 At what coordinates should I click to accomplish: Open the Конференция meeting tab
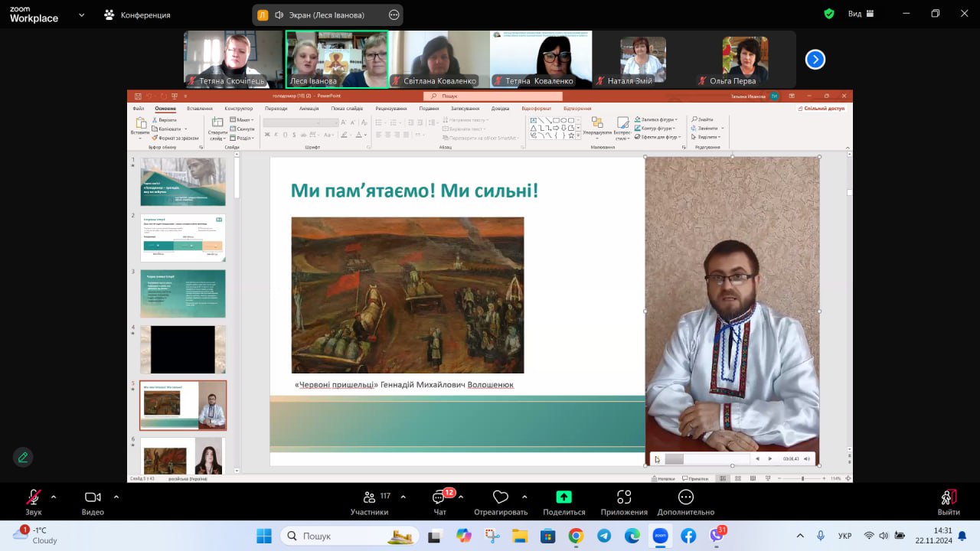[138, 15]
